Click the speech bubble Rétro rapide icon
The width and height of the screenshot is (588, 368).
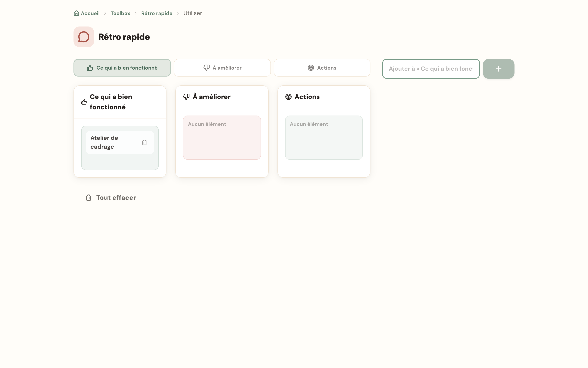[x=84, y=37]
